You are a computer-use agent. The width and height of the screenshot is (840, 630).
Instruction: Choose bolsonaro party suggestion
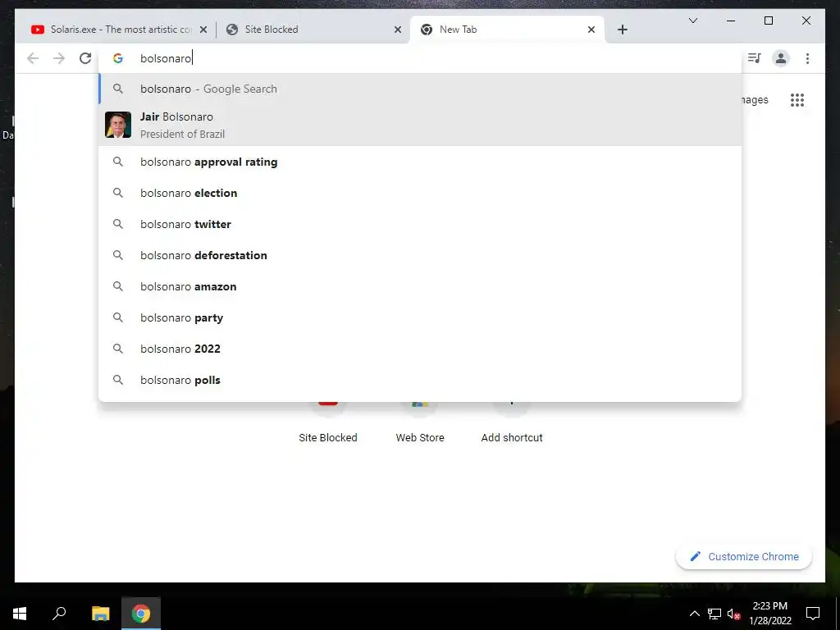(421, 317)
